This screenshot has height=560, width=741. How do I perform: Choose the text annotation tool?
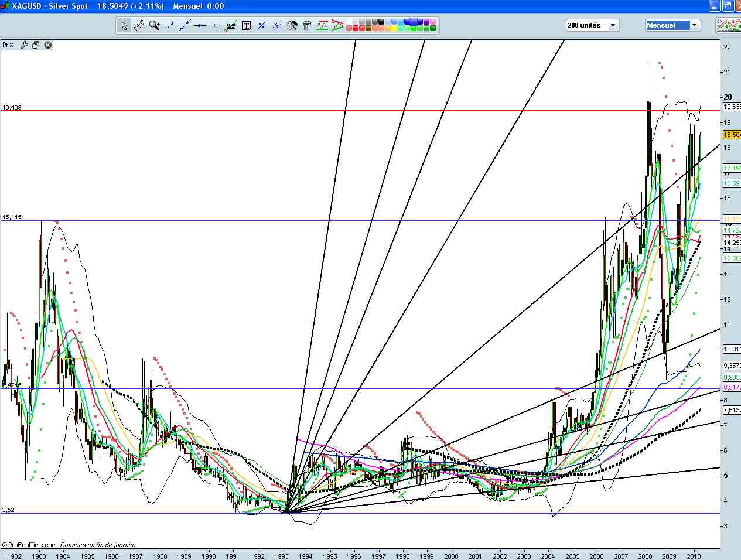[246, 25]
